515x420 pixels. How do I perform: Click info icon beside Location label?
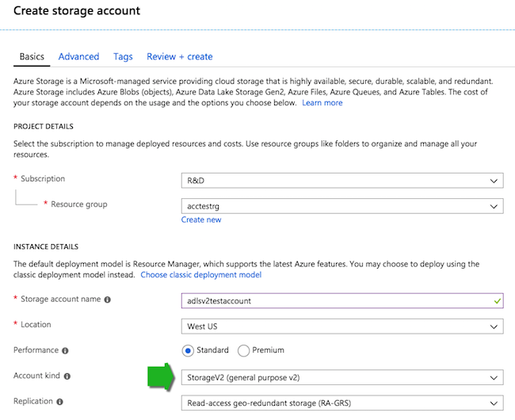(x=56, y=326)
